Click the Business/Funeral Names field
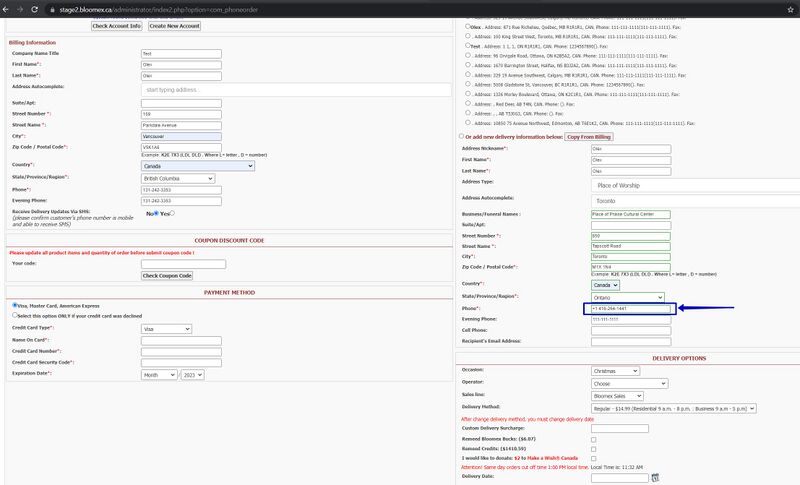800x485 pixels. pyautogui.click(x=631, y=214)
